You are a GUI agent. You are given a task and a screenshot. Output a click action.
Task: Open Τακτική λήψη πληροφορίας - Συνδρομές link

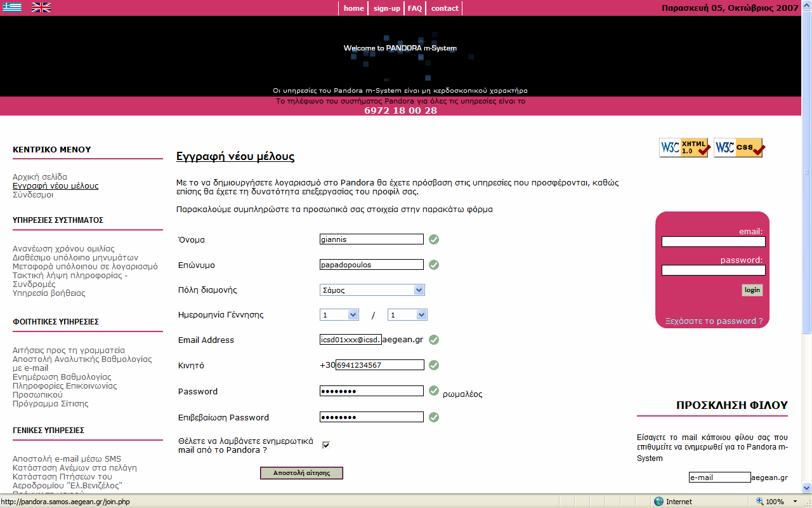(x=70, y=279)
